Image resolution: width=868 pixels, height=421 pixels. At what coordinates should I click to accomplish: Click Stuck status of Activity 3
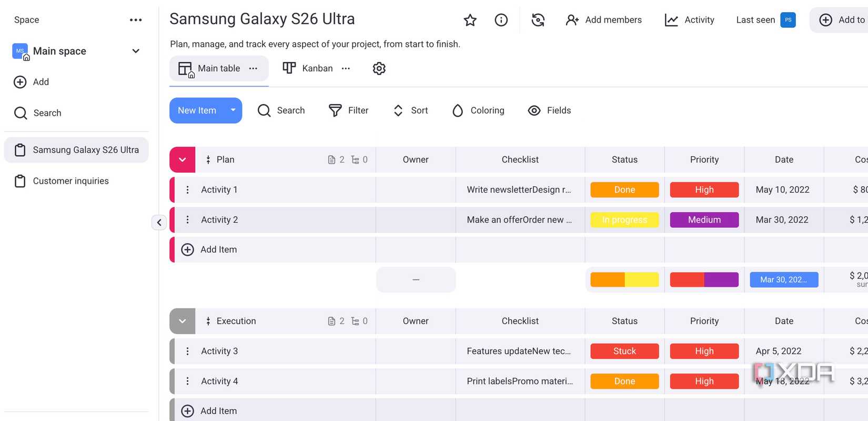(624, 351)
